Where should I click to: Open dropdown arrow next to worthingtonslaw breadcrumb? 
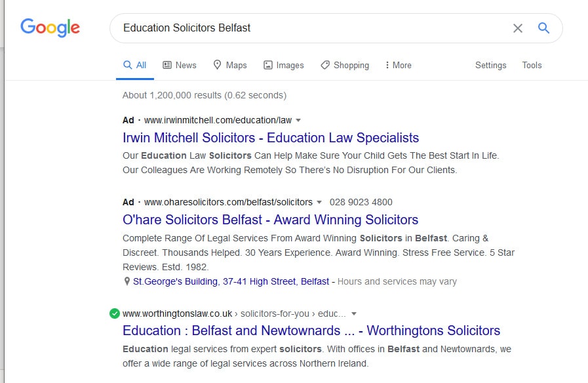coord(353,313)
